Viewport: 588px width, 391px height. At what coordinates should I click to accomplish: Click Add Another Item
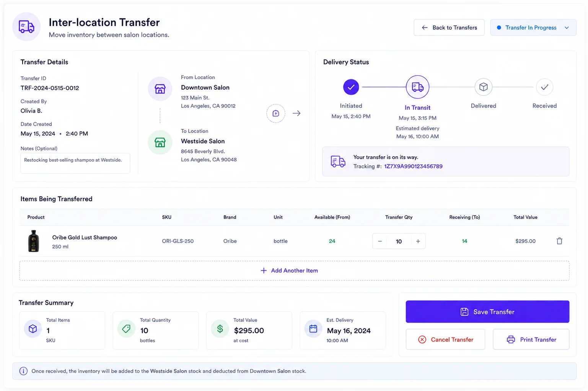294,271
